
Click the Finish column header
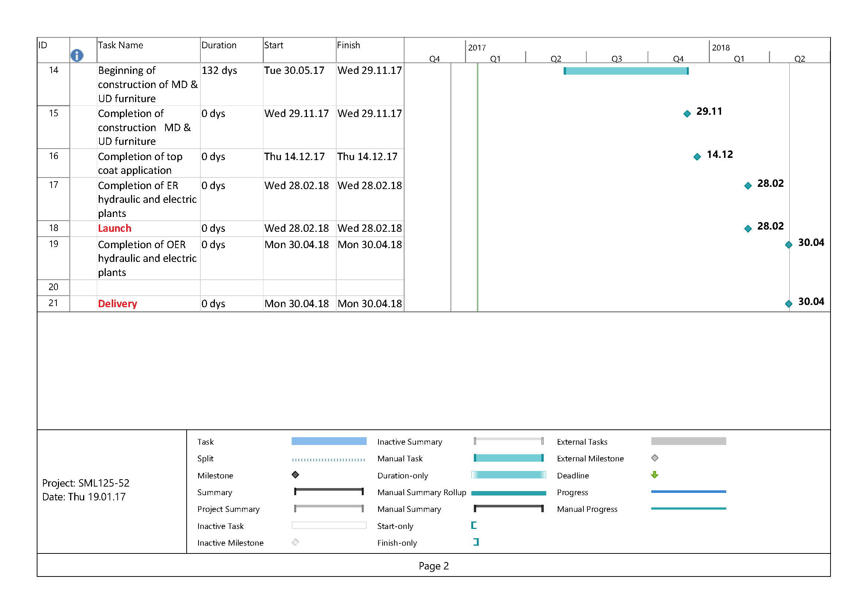[x=348, y=45]
